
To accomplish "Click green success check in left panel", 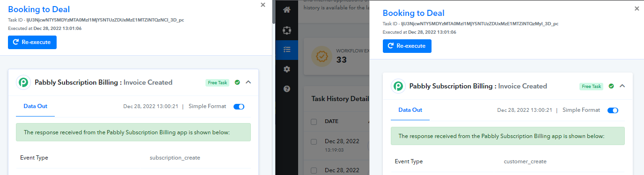I will (237, 82).
